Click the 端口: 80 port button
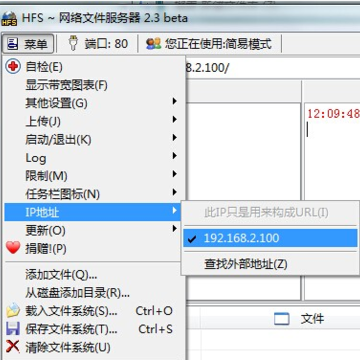This screenshot has width=360, height=360. pos(98,44)
